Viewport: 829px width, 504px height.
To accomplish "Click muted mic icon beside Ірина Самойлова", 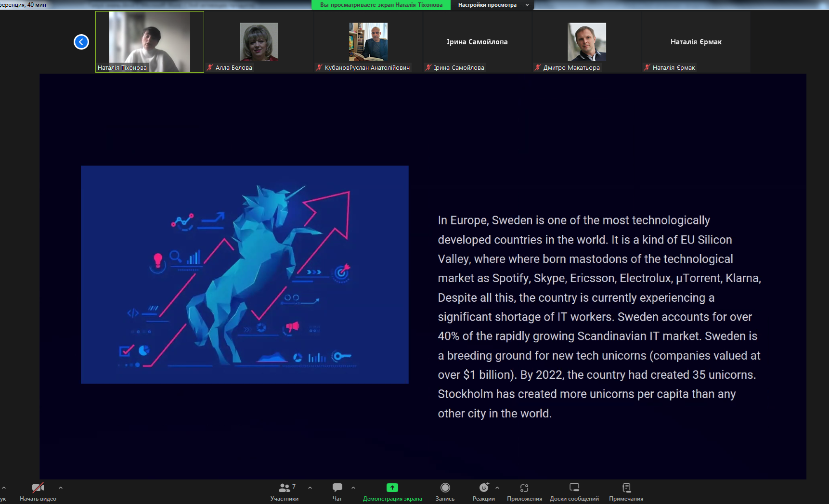I will [x=428, y=67].
